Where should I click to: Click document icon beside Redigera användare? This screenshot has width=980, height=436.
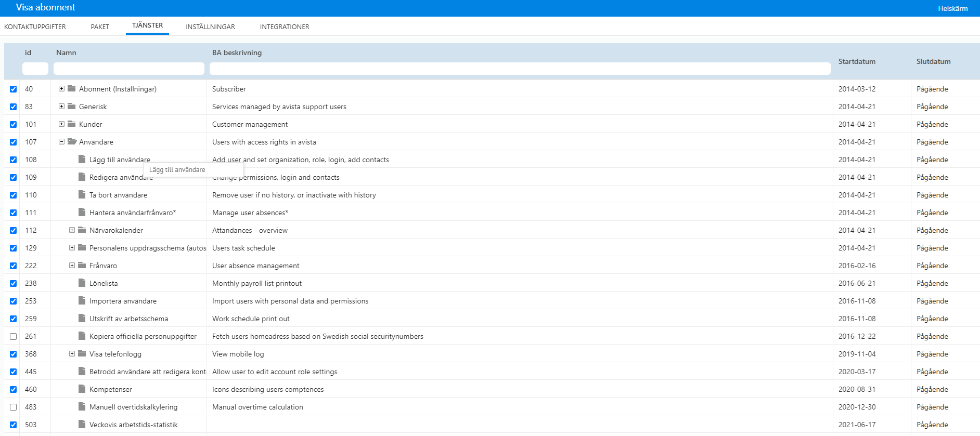click(82, 177)
